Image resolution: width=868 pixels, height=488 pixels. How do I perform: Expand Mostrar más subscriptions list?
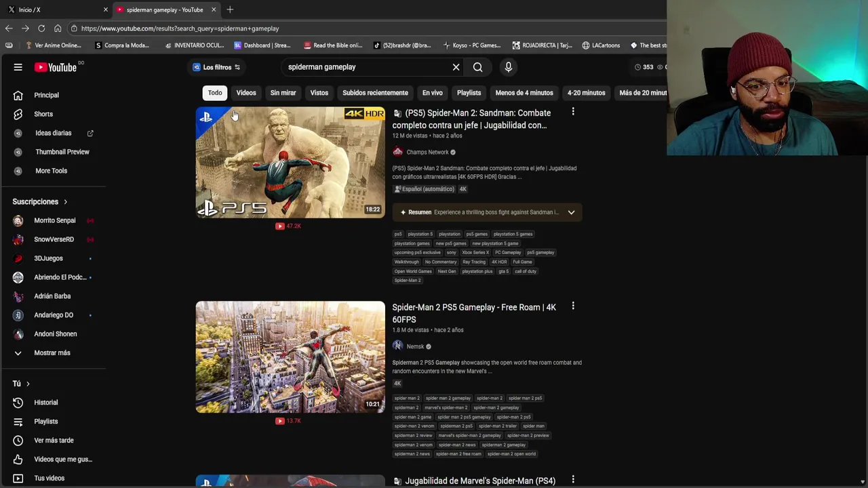[x=53, y=353]
